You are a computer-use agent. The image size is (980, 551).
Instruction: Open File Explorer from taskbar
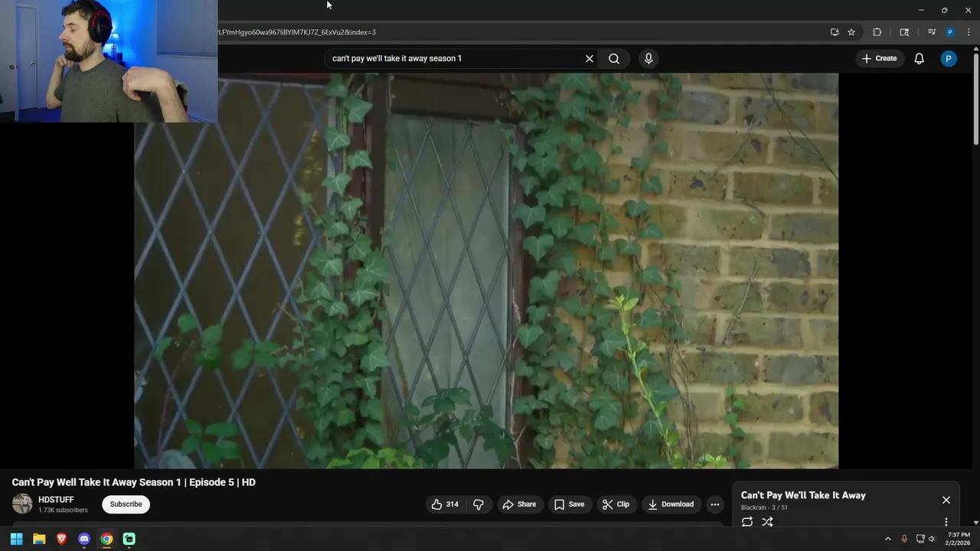[x=39, y=539]
